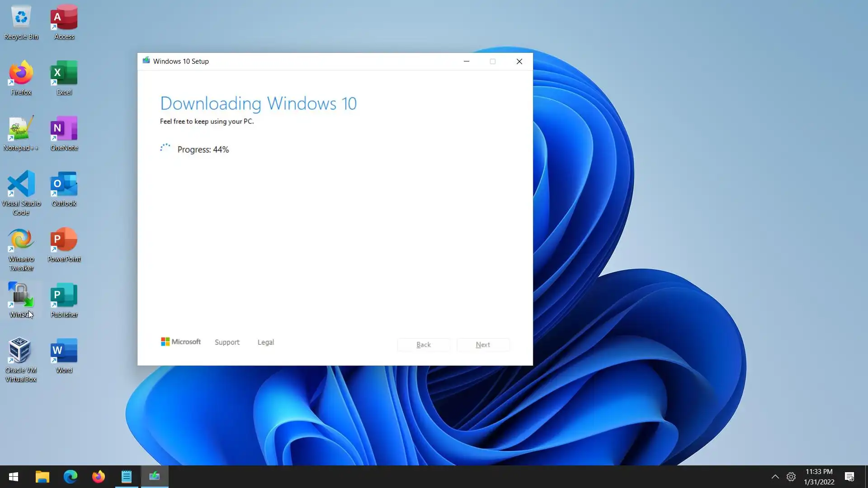
Task: Select the OneNote desktop icon
Action: [64, 129]
